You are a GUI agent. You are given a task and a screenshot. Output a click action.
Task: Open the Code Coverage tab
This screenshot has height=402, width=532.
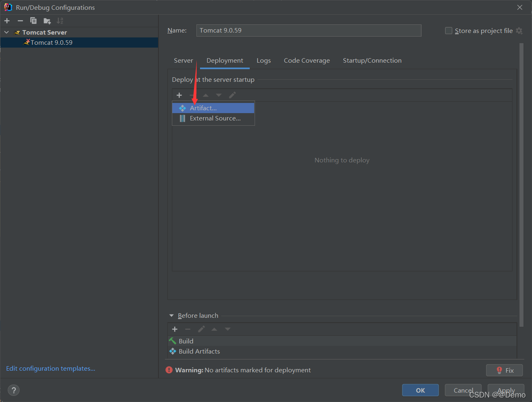click(x=307, y=60)
